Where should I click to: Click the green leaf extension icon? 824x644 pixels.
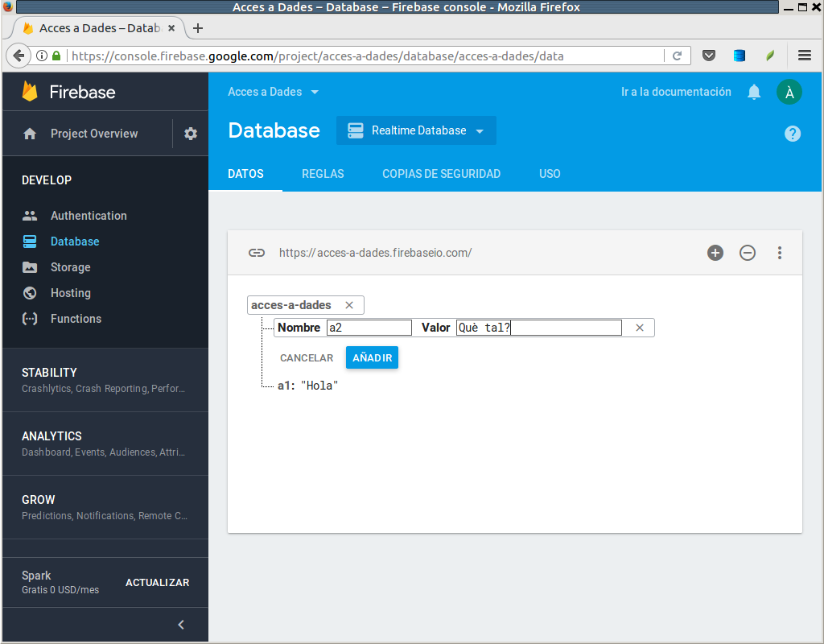point(770,56)
